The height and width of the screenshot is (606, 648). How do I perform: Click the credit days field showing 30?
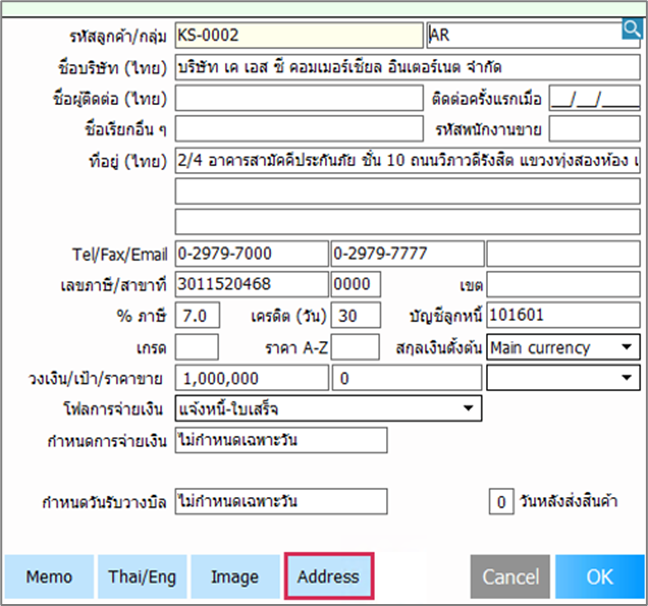[x=356, y=315]
